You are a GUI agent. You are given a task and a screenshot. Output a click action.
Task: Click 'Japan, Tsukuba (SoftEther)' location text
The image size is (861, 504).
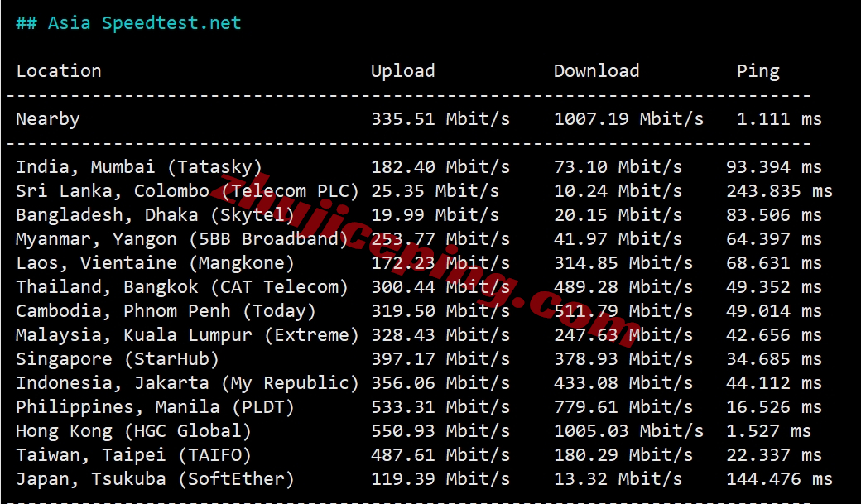point(156,479)
